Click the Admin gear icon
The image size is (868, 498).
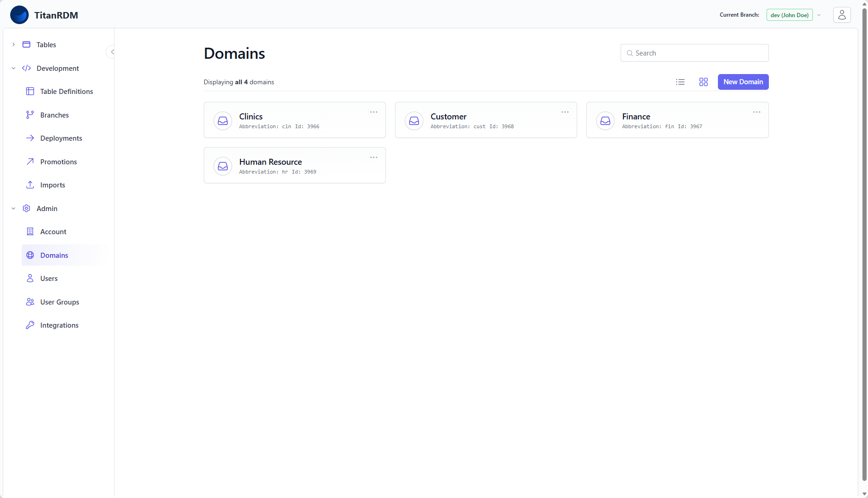26,208
